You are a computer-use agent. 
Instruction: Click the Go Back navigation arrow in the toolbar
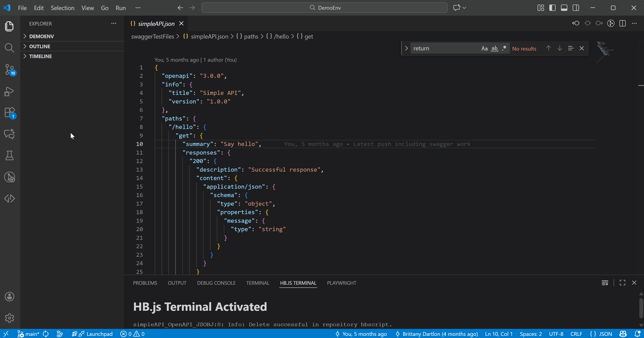180,8
